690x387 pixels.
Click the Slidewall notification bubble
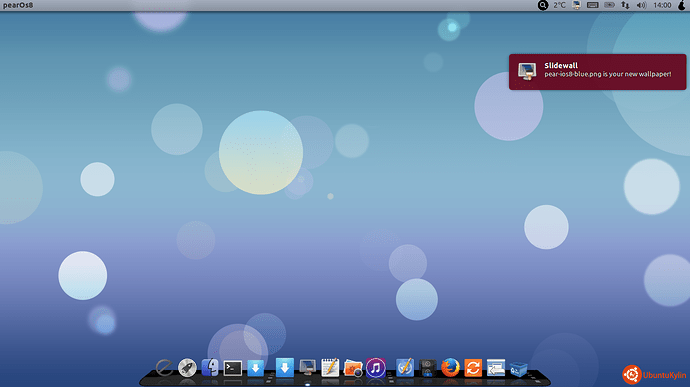click(x=597, y=72)
